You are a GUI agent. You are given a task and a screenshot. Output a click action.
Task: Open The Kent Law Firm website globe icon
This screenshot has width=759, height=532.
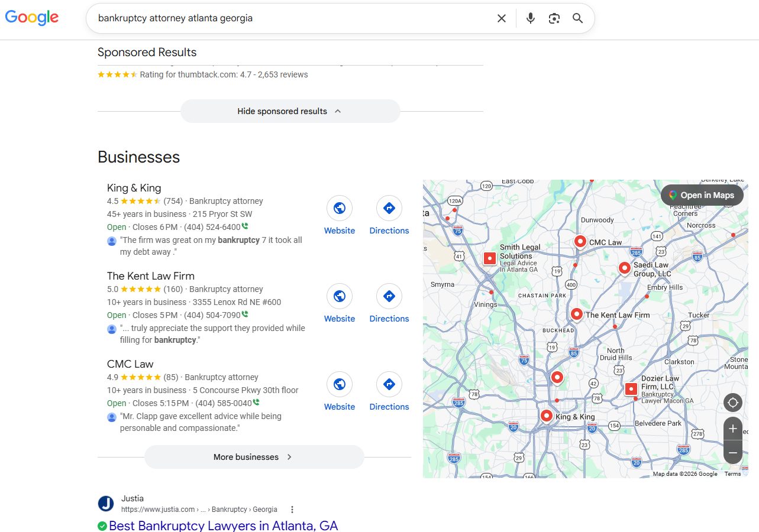point(340,296)
